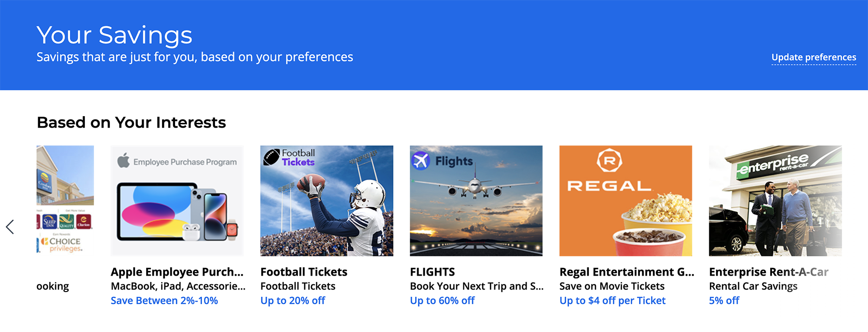Open the Football Tickets bold title
Image resolution: width=868 pixels, height=332 pixels.
pyautogui.click(x=304, y=272)
